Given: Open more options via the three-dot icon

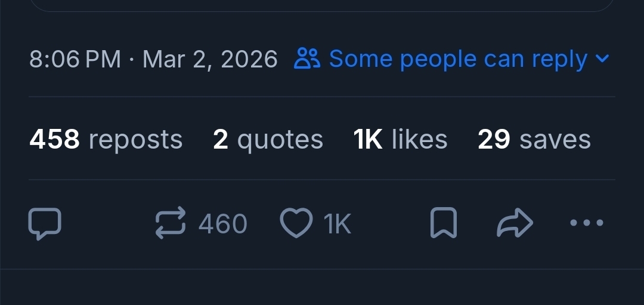Looking at the screenshot, I should (x=586, y=223).
